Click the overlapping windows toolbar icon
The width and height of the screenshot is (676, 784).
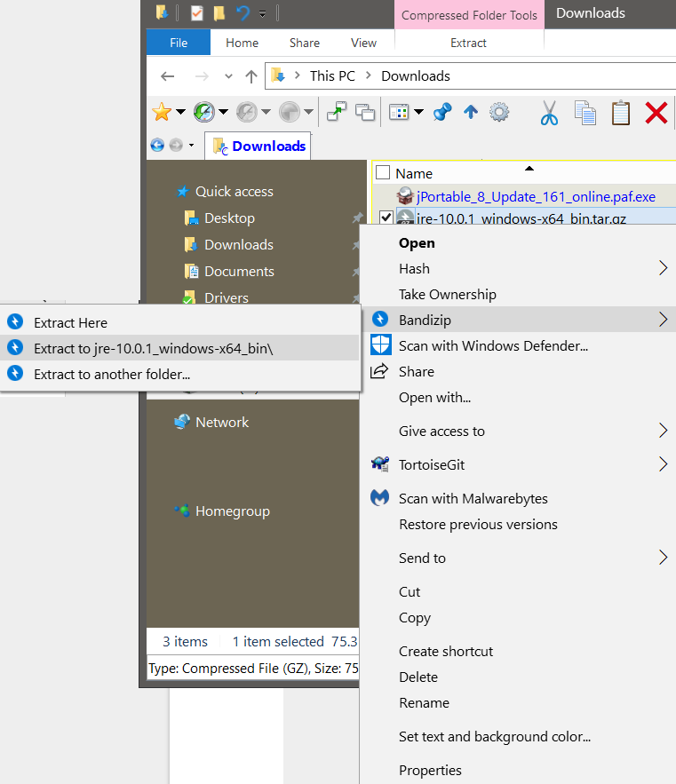tap(365, 112)
